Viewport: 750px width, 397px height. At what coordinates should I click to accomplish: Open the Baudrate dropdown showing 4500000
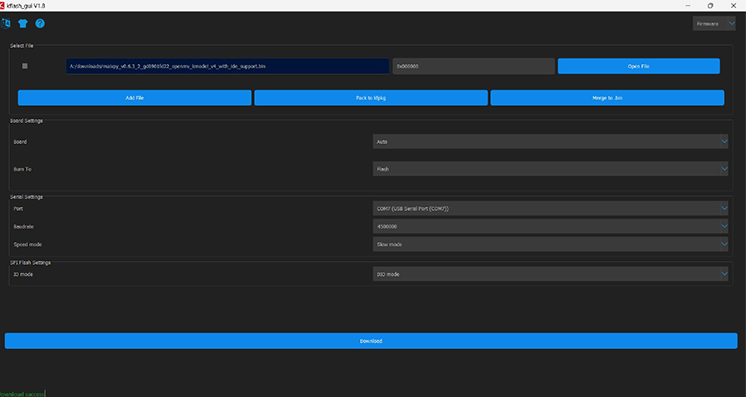click(x=550, y=226)
